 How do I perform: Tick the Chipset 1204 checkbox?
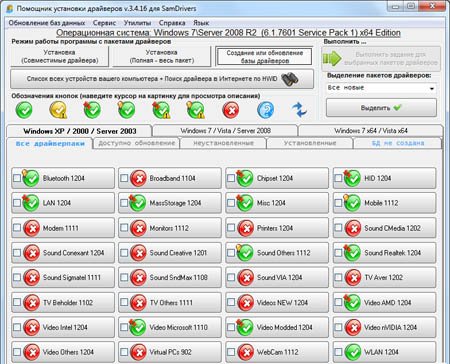[231, 178]
